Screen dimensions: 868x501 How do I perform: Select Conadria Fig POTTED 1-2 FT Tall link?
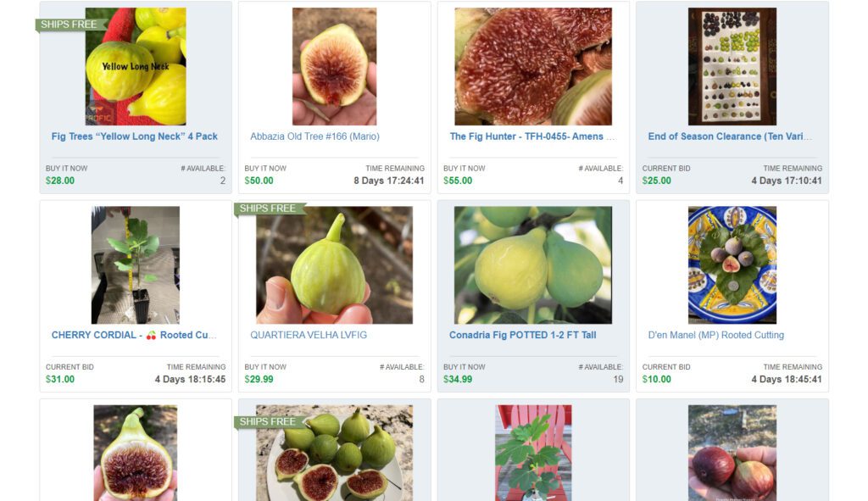[522, 335]
